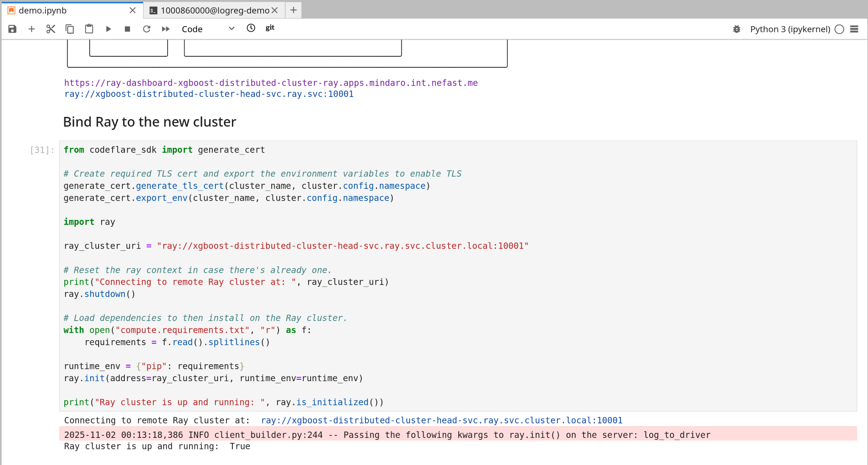Cut the selected cell with scissors icon
The image size is (868, 465).
(51, 29)
